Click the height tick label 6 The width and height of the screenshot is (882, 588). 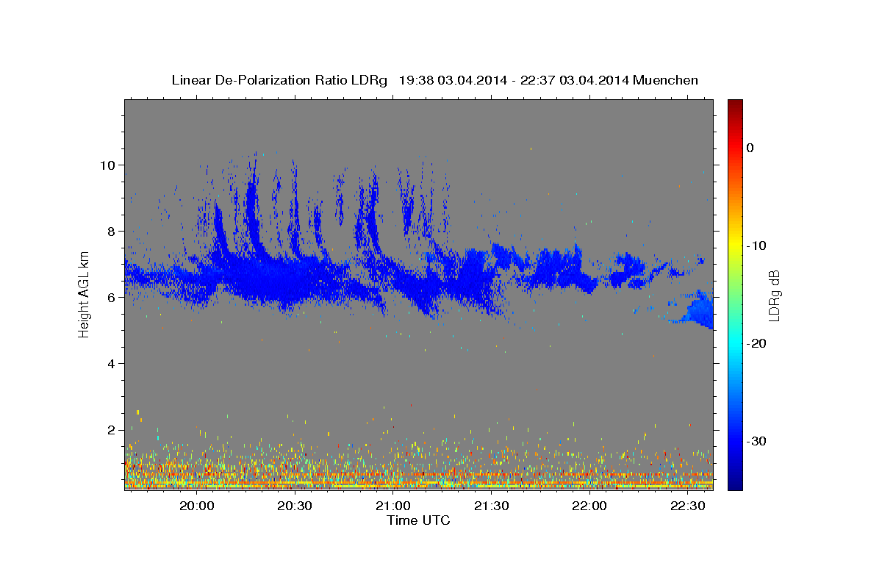tap(112, 297)
